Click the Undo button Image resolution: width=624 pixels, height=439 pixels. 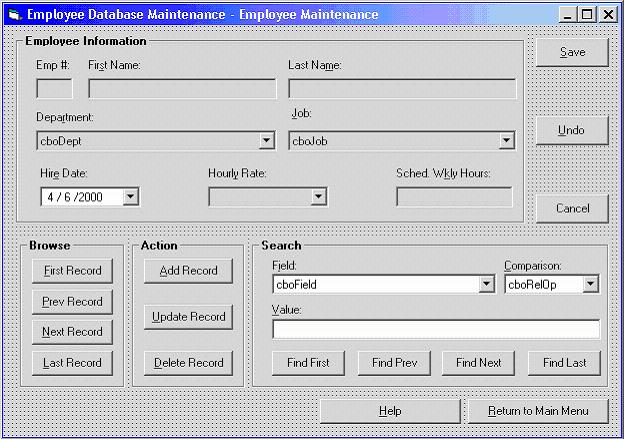(x=571, y=130)
